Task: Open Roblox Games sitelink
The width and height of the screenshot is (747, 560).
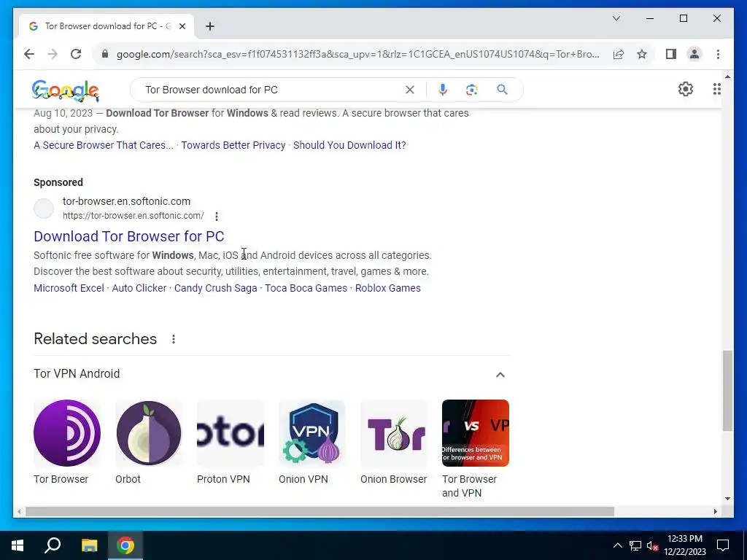Action: 388,288
